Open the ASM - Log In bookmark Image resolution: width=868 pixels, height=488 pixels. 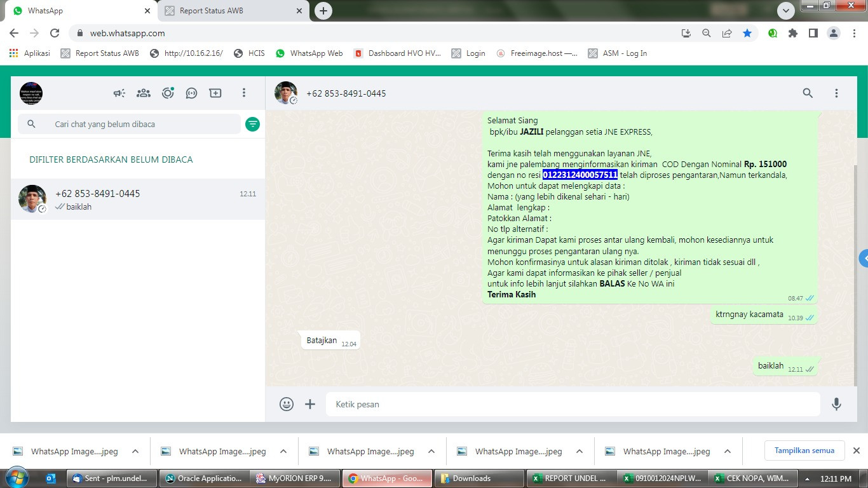(618, 53)
